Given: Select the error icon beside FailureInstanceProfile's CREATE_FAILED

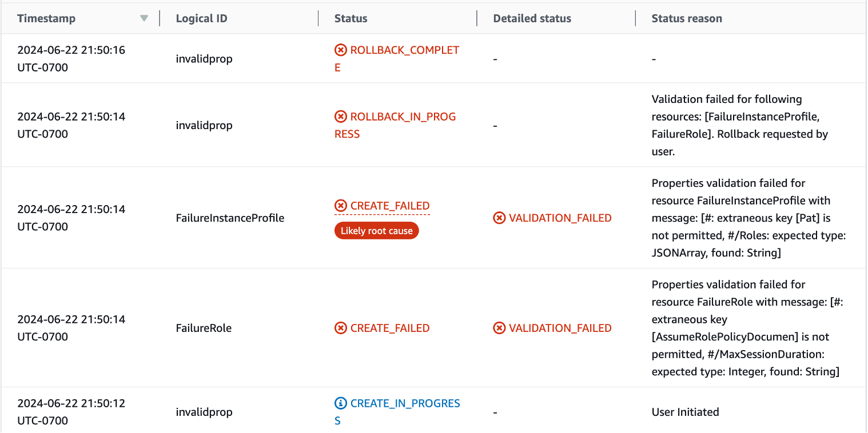Looking at the screenshot, I should pyautogui.click(x=340, y=205).
